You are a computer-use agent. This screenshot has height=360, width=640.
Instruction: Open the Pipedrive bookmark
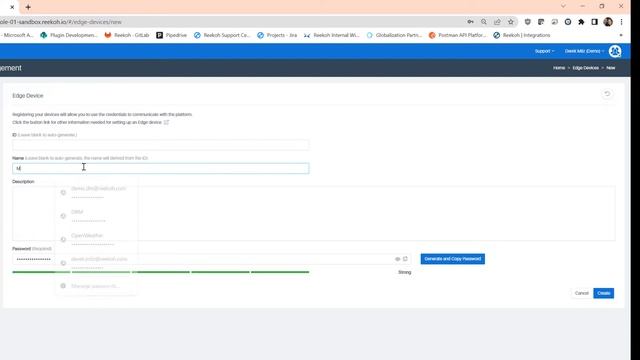coord(171,36)
